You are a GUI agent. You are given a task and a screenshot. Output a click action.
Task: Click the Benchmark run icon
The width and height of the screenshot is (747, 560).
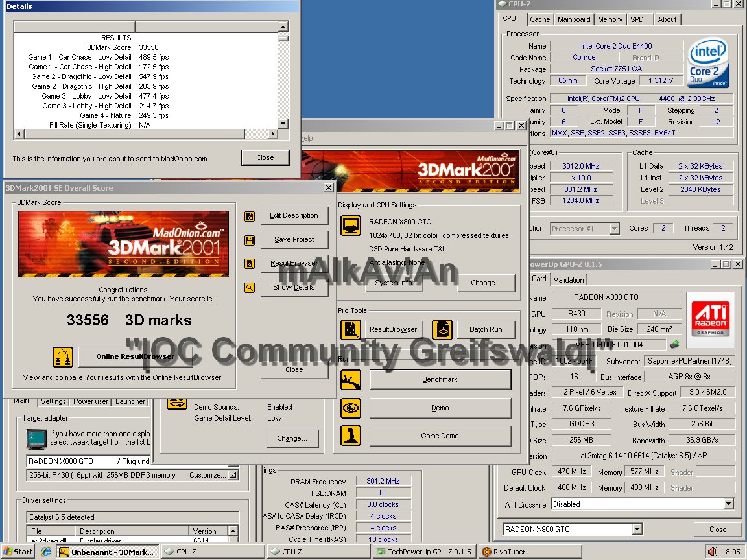[x=351, y=380]
